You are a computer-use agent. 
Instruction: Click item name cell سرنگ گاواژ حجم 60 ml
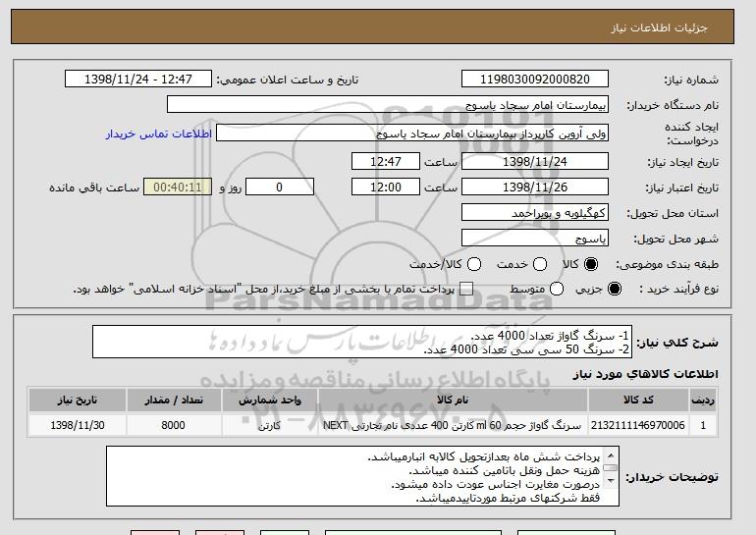point(453,425)
